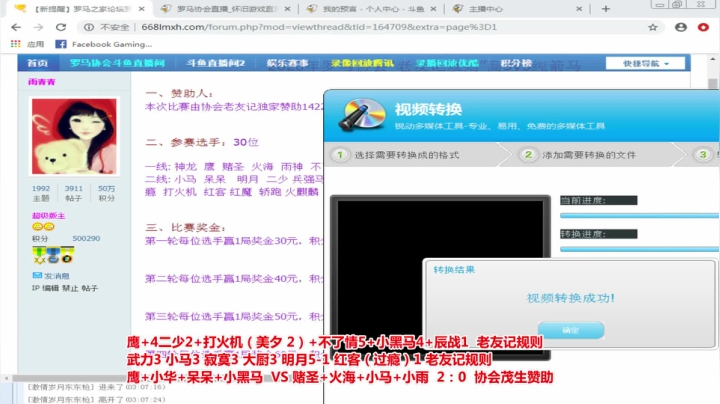Open 罗马协会斗鱼直播间 nav item
Viewport: 720px width, 404px height.
117,63
